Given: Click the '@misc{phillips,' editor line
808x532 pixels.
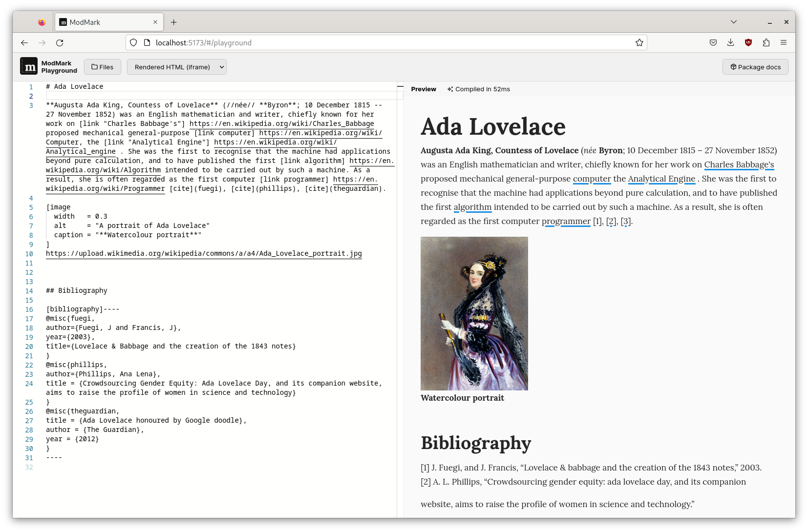Looking at the screenshot, I should (x=76, y=365).
